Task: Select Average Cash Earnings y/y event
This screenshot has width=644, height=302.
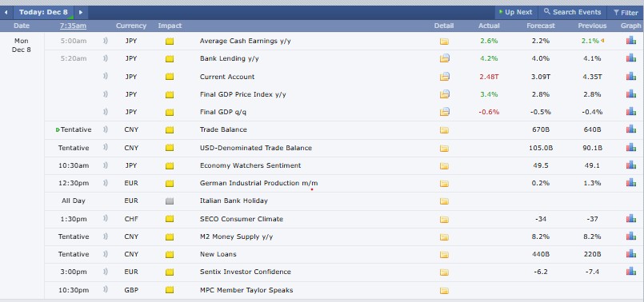Action: [x=245, y=41]
